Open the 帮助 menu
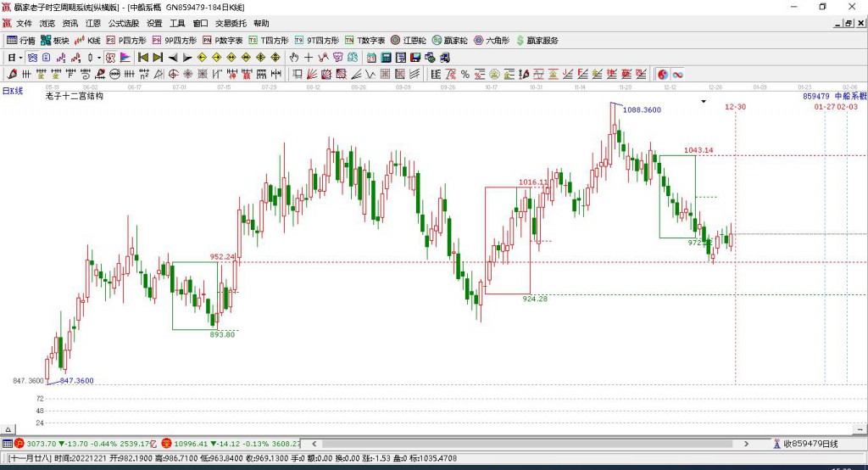The width and height of the screenshot is (868, 470). (x=261, y=23)
